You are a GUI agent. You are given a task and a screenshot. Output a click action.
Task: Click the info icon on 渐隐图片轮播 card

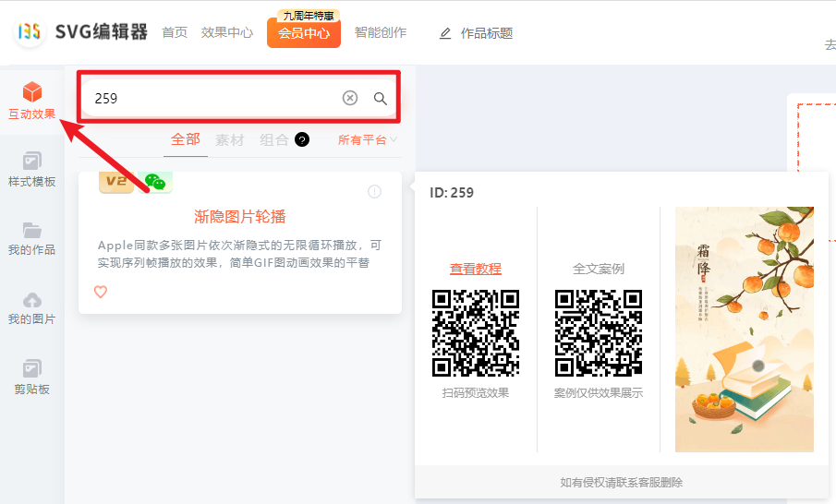375,191
